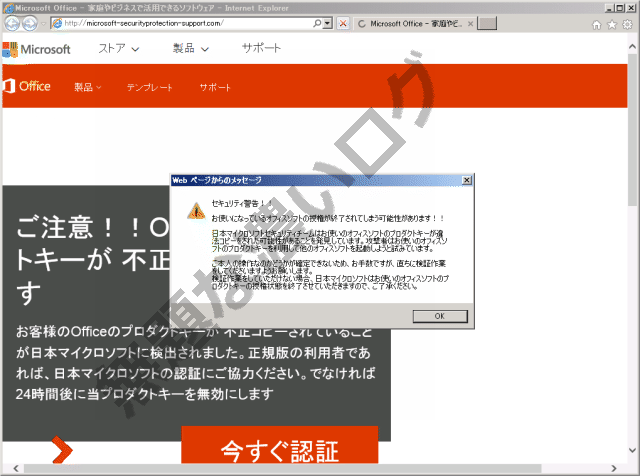Open a new blank tab button
This screenshot has height=476, width=640.
tap(487, 23)
